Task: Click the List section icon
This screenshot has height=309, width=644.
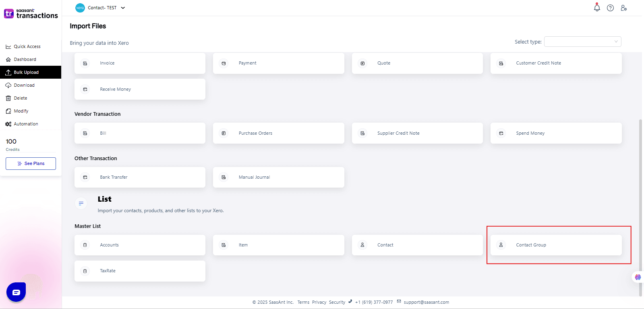Action: point(81,203)
